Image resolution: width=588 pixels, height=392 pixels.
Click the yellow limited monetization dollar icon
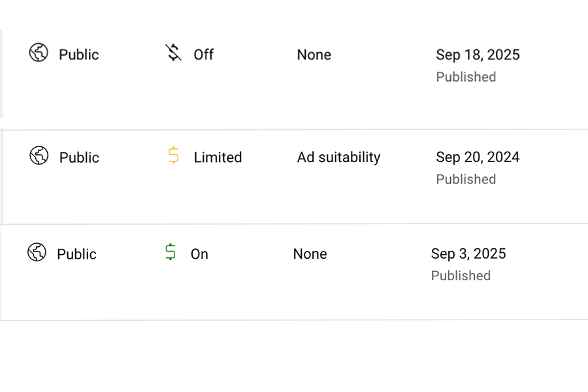pyautogui.click(x=173, y=155)
